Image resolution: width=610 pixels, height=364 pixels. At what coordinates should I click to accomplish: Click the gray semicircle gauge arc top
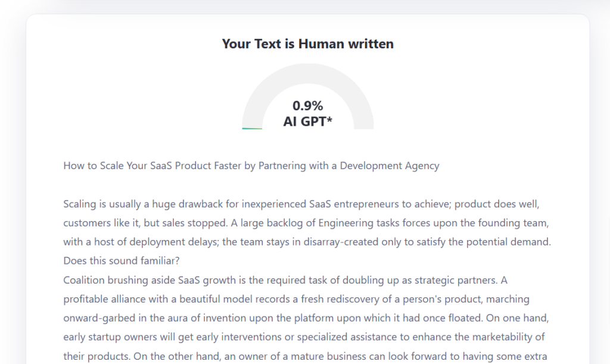click(307, 73)
